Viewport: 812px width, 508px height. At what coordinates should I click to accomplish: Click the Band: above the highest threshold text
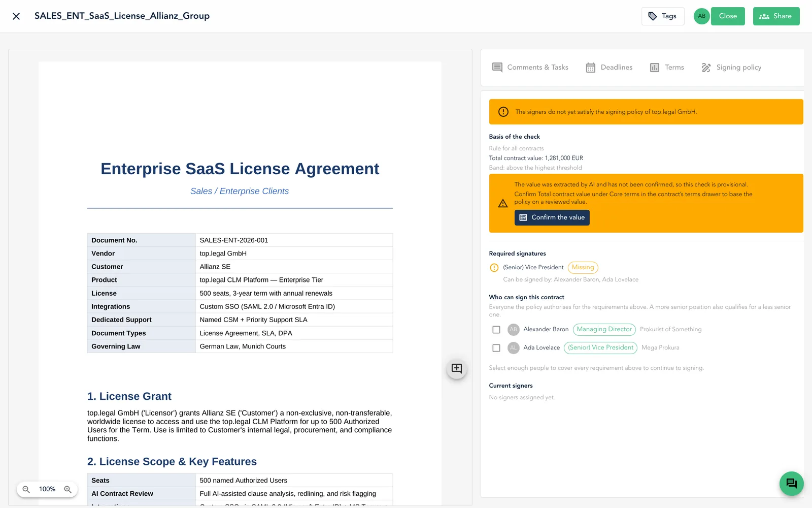[535, 168]
